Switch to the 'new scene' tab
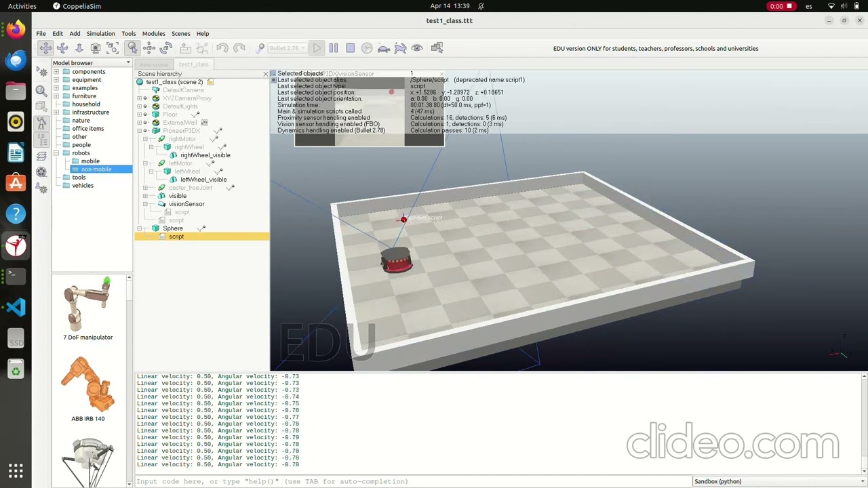Image resolution: width=868 pixels, height=488 pixels. click(154, 64)
